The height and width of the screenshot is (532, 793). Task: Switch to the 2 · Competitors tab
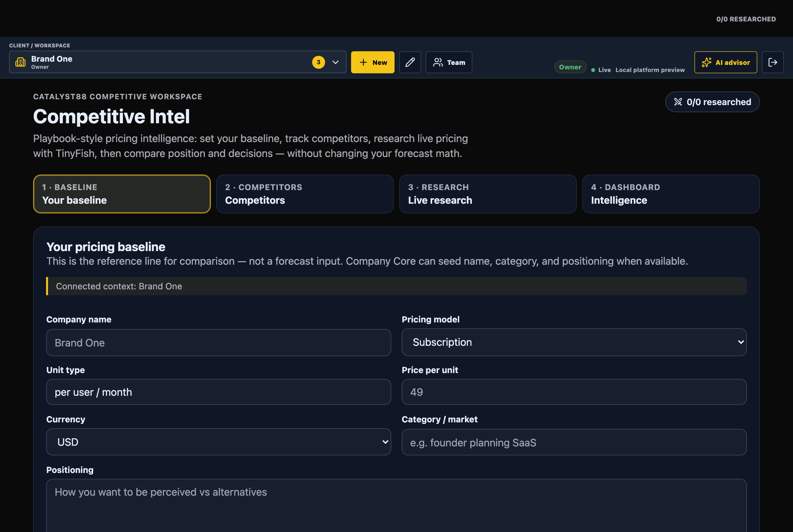click(305, 194)
